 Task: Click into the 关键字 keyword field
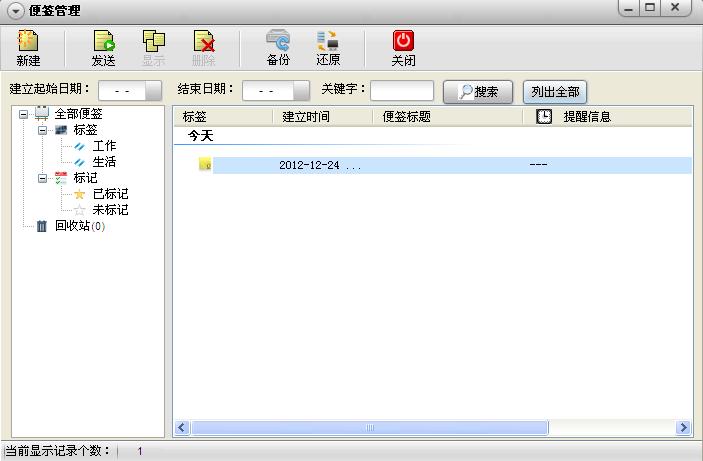click(x=402, y=91)
